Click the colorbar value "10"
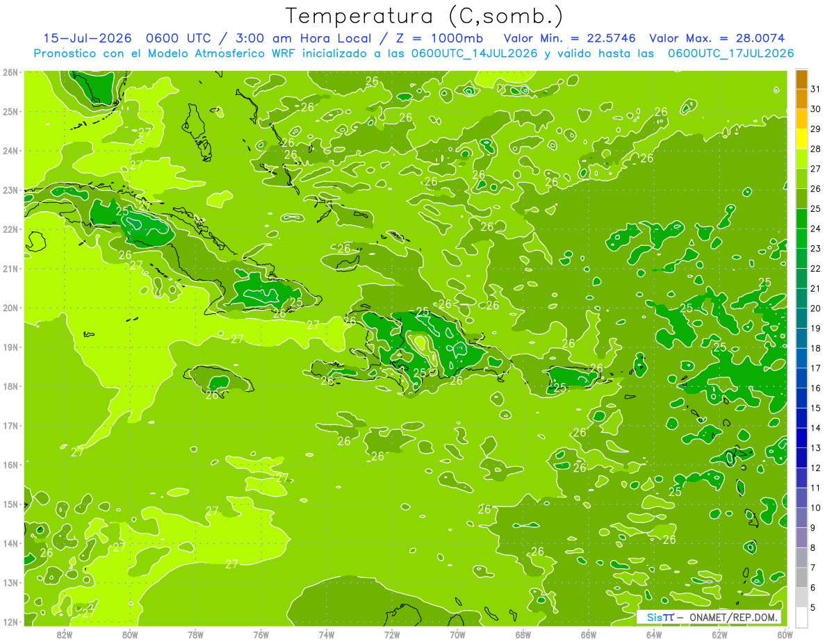This screenshot has height=644, width=834. click(815, 507)
